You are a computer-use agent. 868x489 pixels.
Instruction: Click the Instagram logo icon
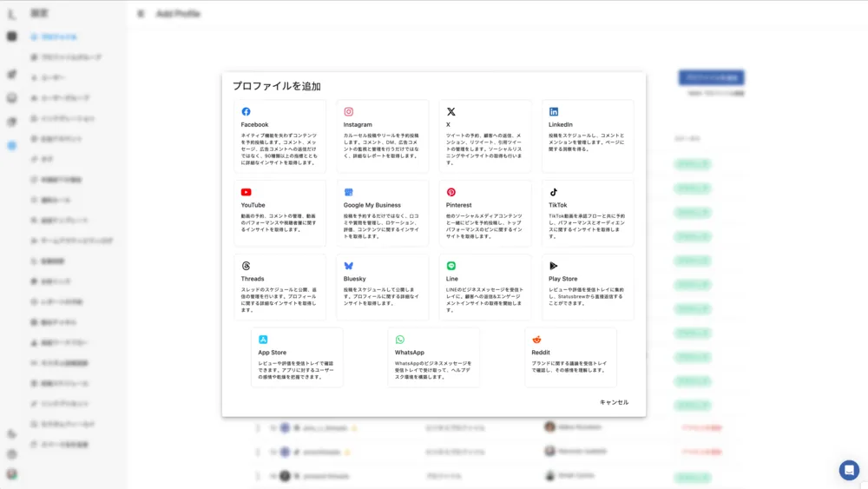(348, 112)
